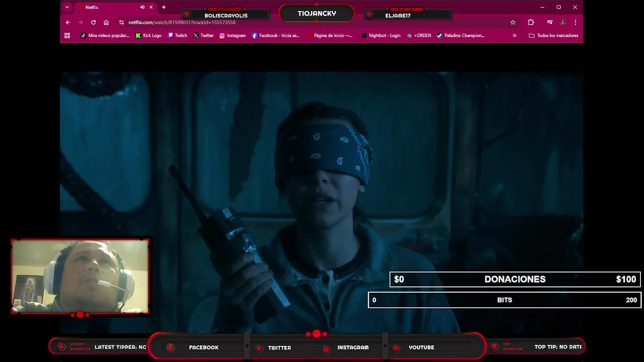The width and height of the screenshot is (644, 362).
Task: Go forward to next page
Action: pos(80,22)
